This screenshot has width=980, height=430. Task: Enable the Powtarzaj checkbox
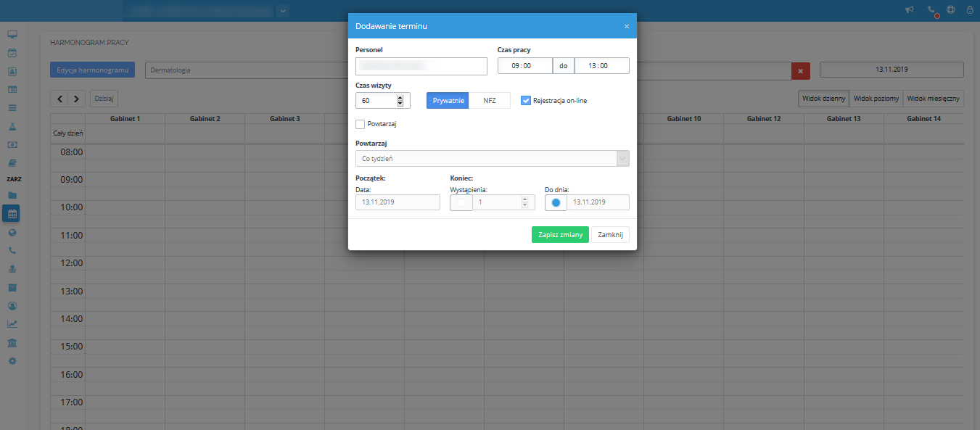tap(361, 124)
